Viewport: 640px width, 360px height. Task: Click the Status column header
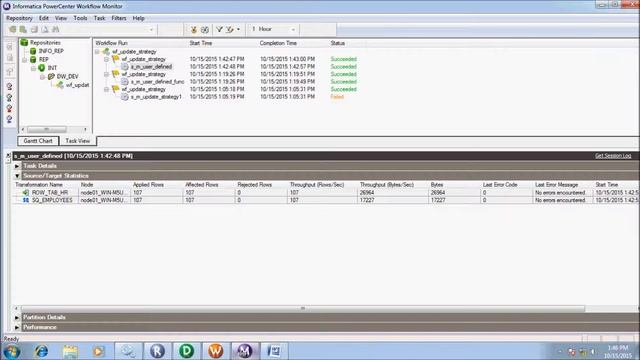tap(338, 43)
